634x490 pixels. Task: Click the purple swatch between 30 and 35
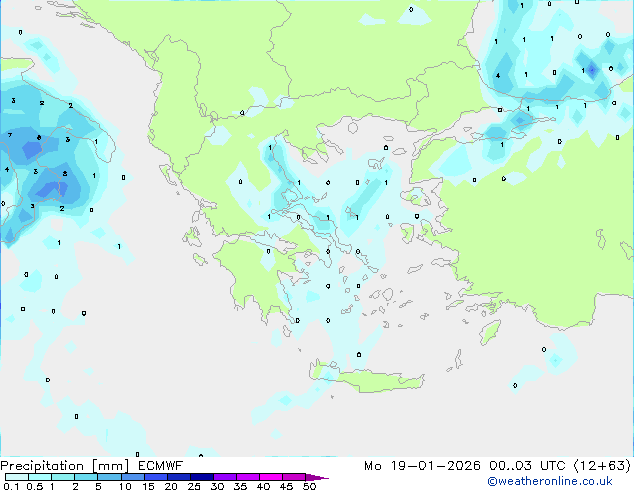(x=225, y=477)
